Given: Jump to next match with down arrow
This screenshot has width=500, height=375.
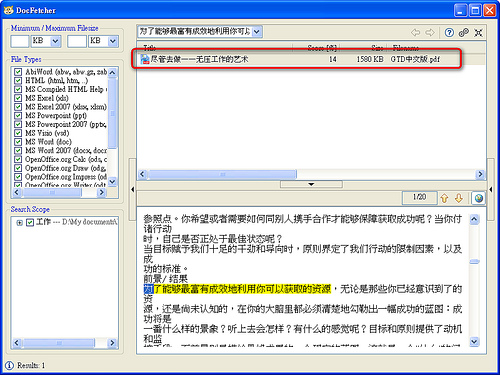Looking at the screenshot, I should (459, 198).
